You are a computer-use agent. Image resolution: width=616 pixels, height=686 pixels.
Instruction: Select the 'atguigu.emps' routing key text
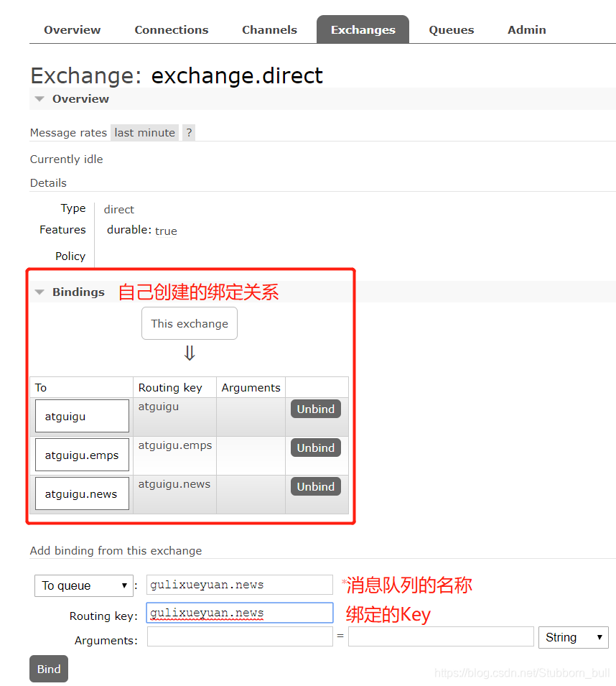coord(175,445)
